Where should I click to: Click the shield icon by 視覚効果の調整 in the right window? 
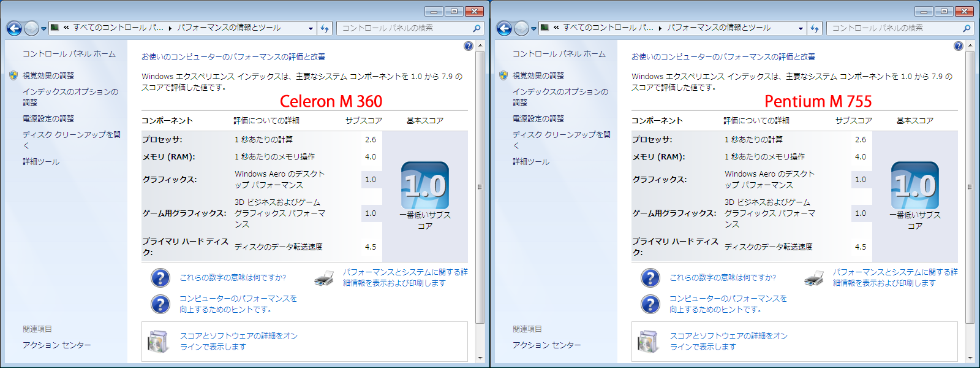503,75
